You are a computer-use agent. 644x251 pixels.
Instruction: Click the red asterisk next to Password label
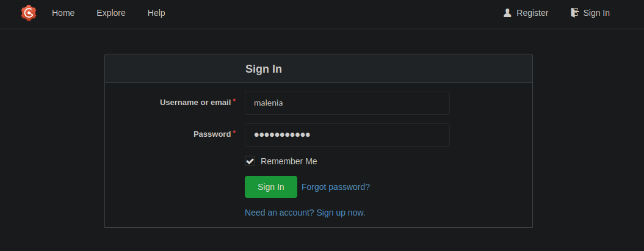(234, 132)
